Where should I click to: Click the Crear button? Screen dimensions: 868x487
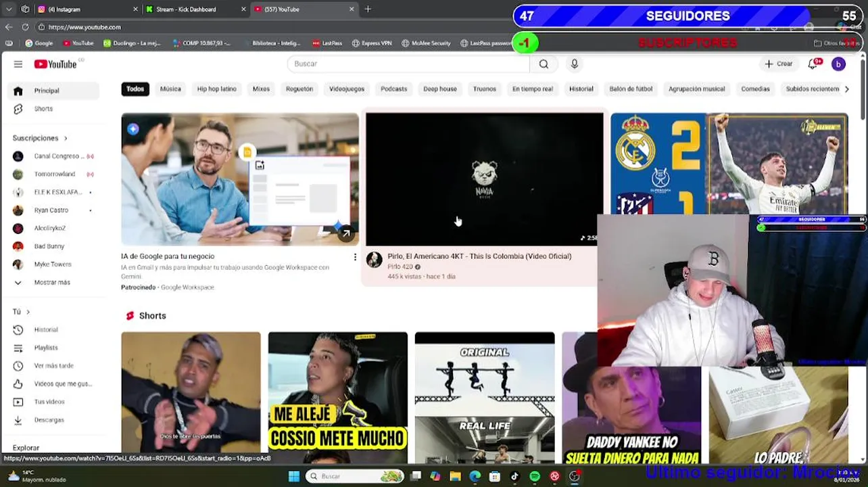[x=779, y=64]
